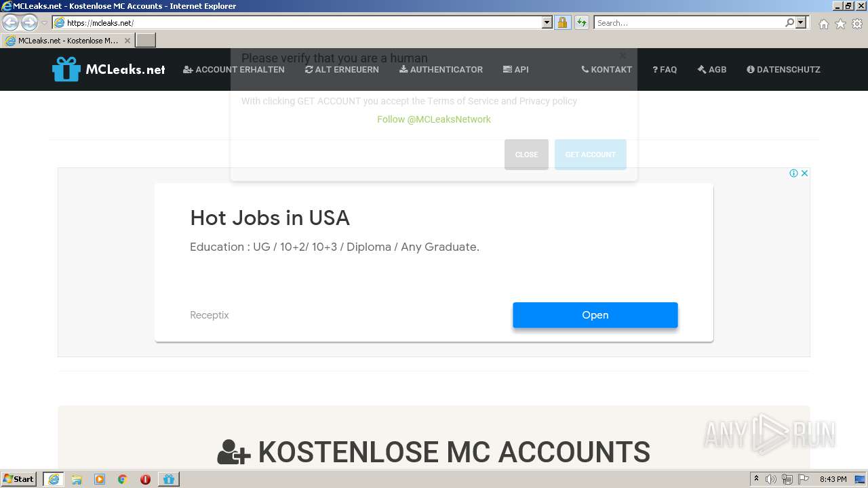Close the MCLeaks.net tab
The width and height of the screenshot is (868, 488).
(127, 41)
